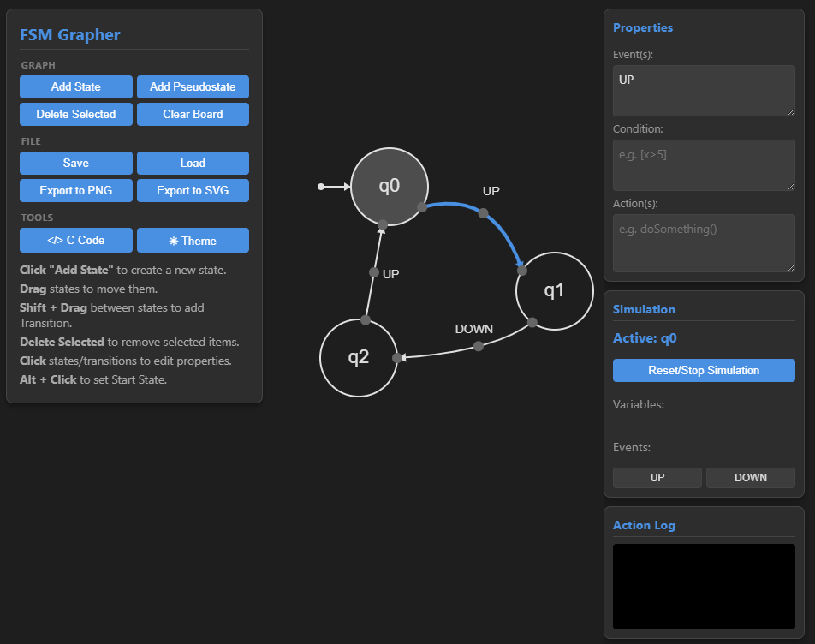The height and width of the screenshot is (644, 815).
Task: Clear the board
Action: [193, 114]
